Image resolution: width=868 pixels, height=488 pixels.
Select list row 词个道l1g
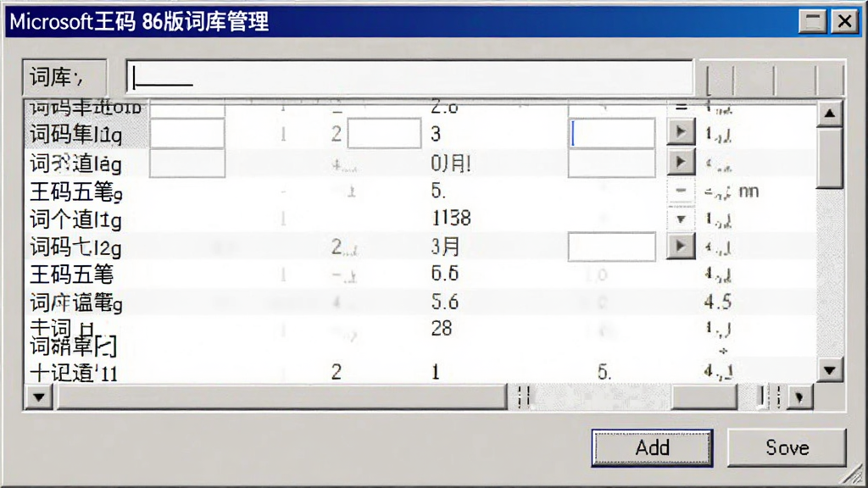coord(420,219)
